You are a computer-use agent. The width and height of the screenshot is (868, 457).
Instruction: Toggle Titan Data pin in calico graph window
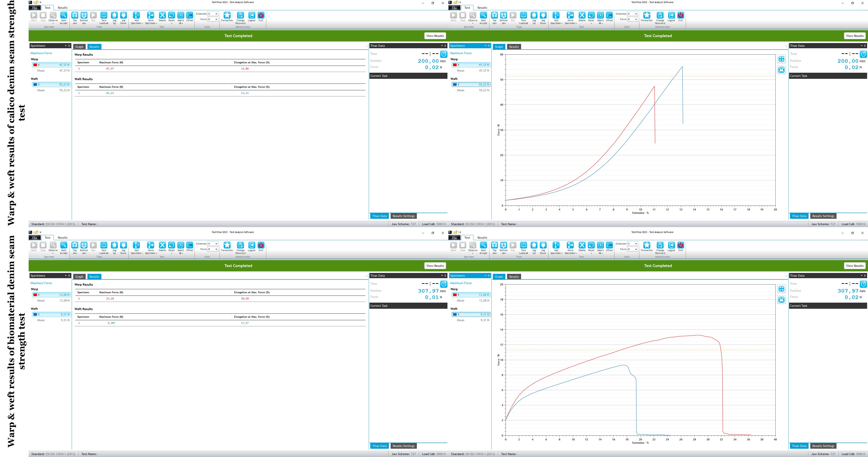[x=865, y=45]
